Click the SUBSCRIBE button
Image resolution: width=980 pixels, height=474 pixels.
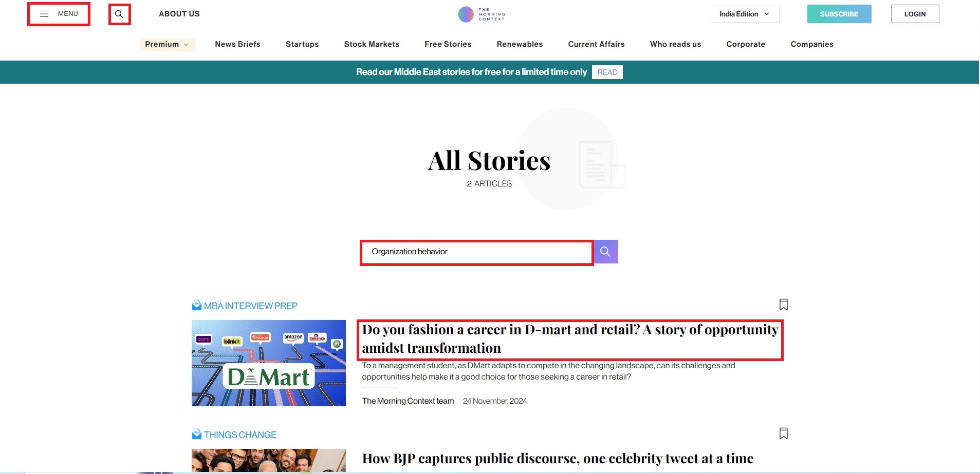pyautogui.click(x=839, y=14)
